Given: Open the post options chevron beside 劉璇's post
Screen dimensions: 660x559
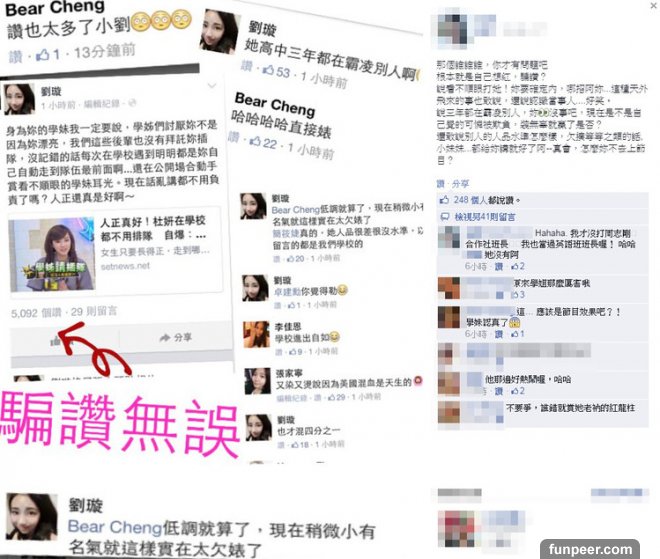Looking at the screenshot, I should tap(212, 86).
